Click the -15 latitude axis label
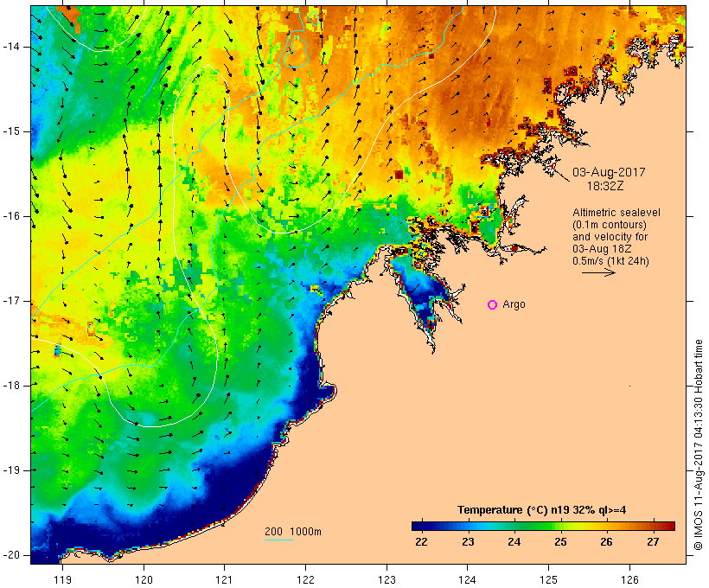 tap(10, 131)
